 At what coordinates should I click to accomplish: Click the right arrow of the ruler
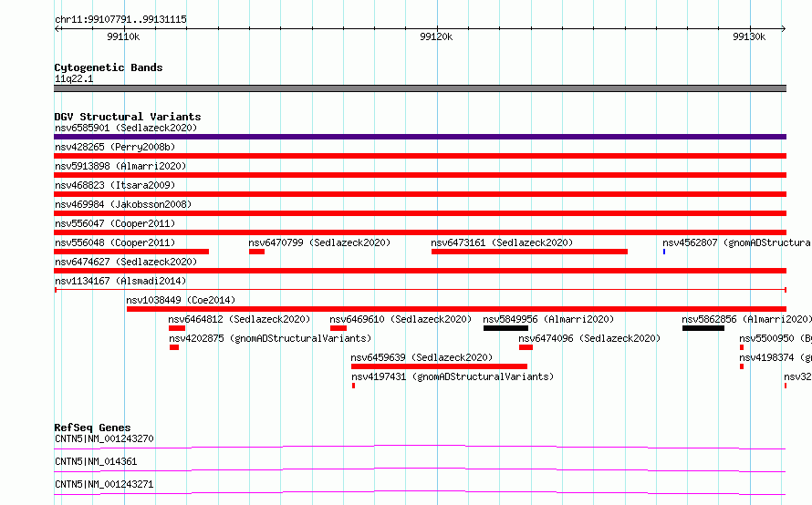(784, 28)
